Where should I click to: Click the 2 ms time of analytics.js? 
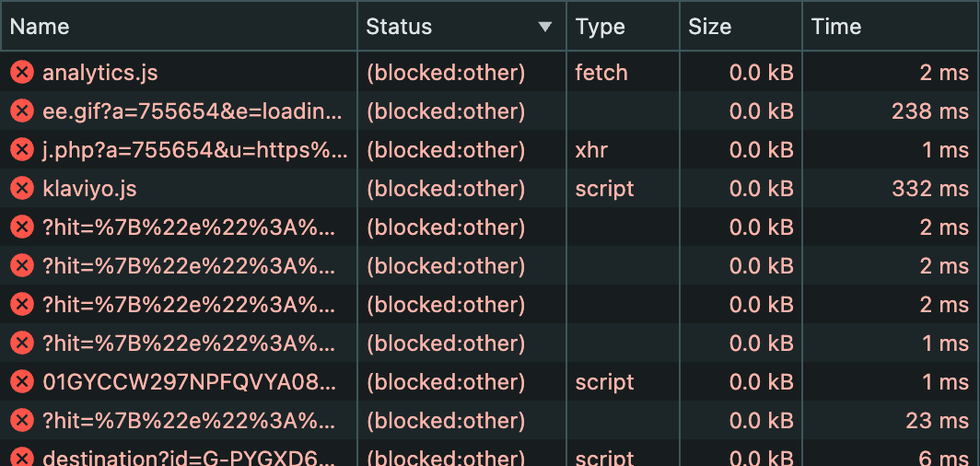point(944,73)
